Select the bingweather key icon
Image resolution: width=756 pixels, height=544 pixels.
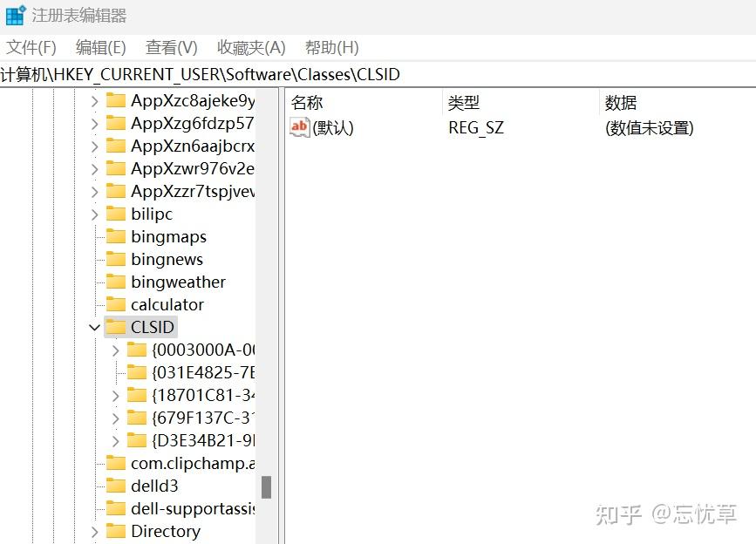(x=117, y=282)
